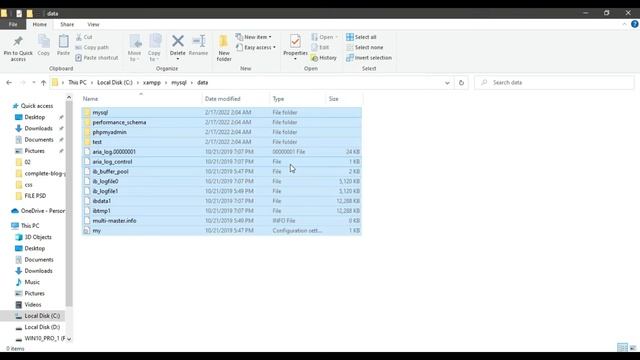This screenshot has height=360, width=640.
Task: Choose Copy path in Clipboard group
Action: pos(92,47)
